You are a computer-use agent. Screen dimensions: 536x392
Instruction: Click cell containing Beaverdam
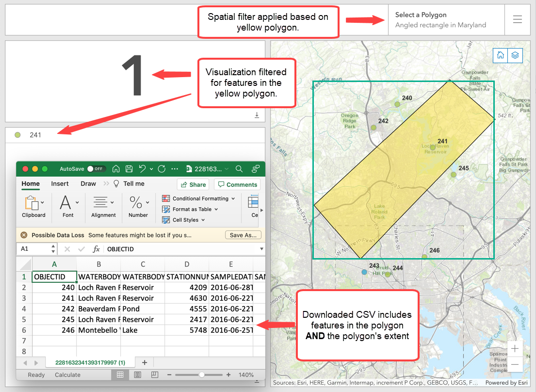coord(98,309)
